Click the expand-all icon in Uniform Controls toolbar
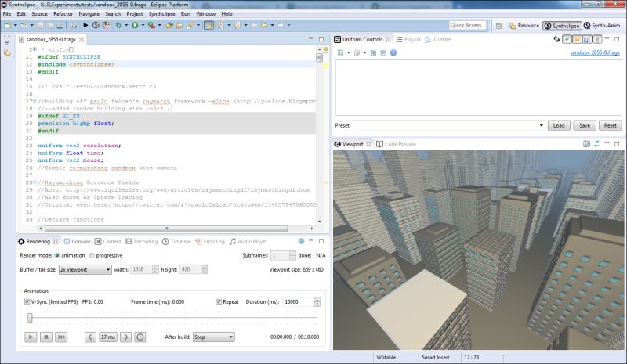Image resolution: width=627 pixels, height=364 pixels. 374,52
